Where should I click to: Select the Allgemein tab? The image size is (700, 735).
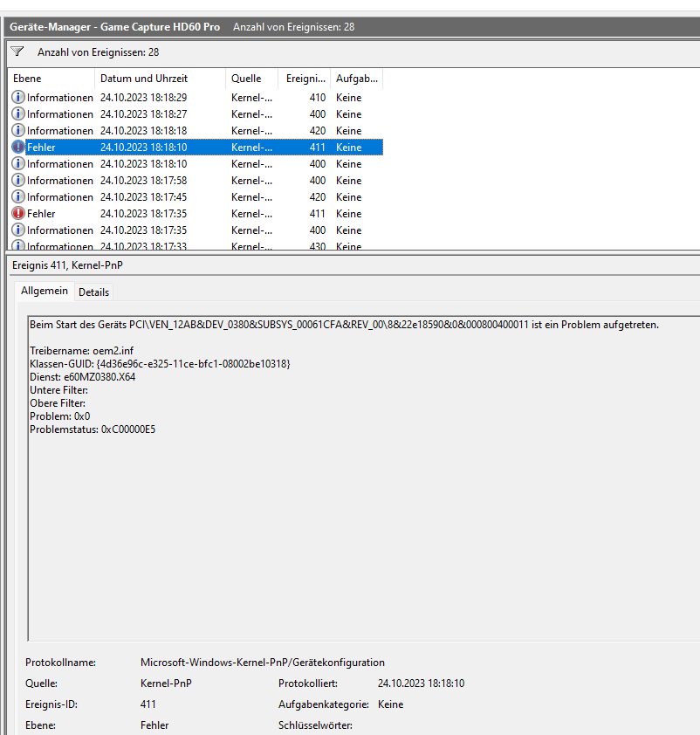(x=45, y=291)
